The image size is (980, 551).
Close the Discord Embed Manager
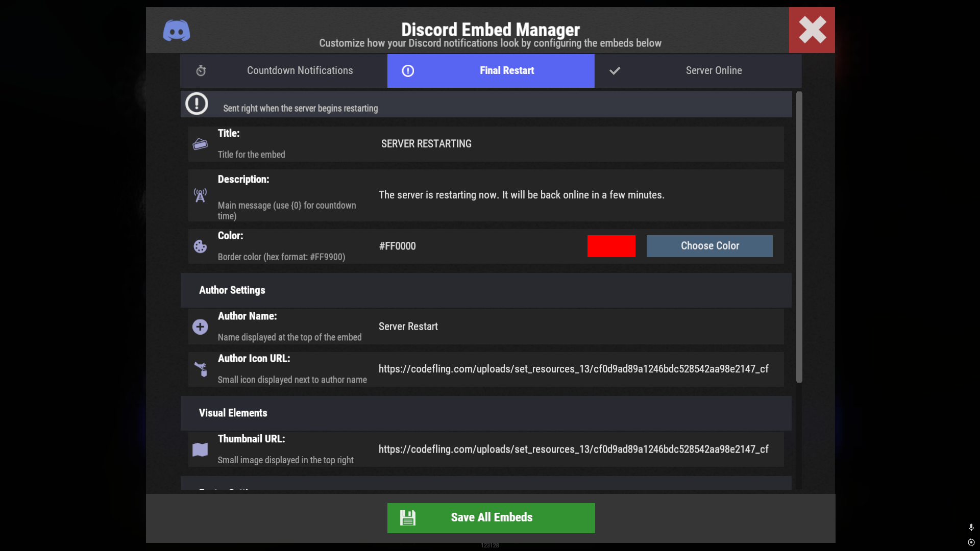pyautogui.click(x=812, y=30)
